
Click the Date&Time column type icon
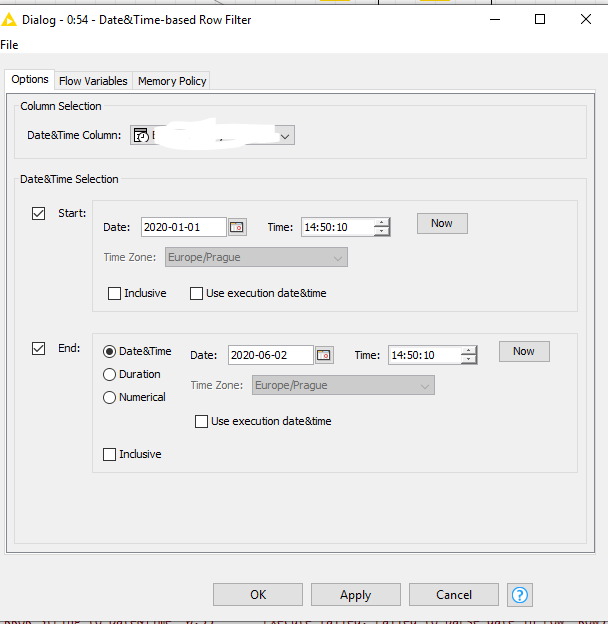(142, 135)
